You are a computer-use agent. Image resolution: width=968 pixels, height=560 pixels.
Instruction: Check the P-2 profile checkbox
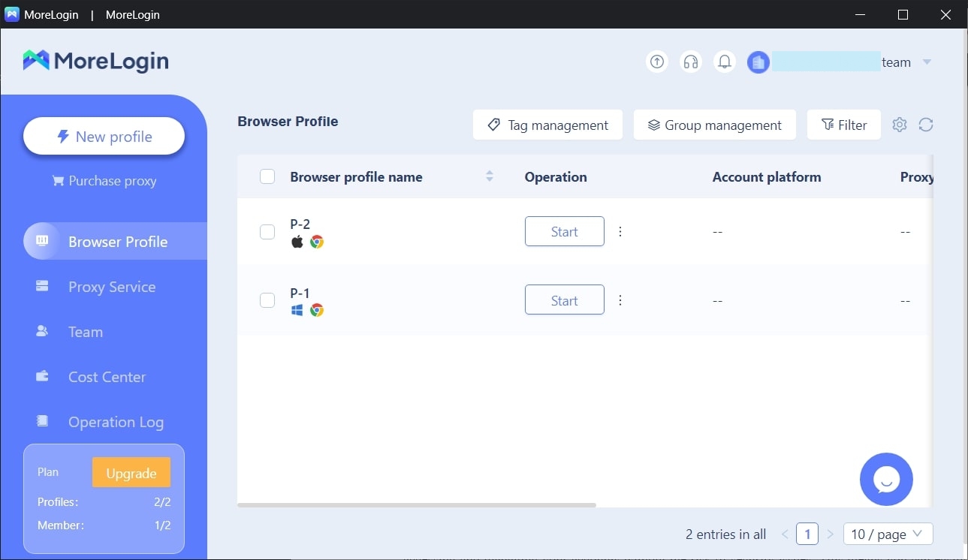[x=267, y=232]
